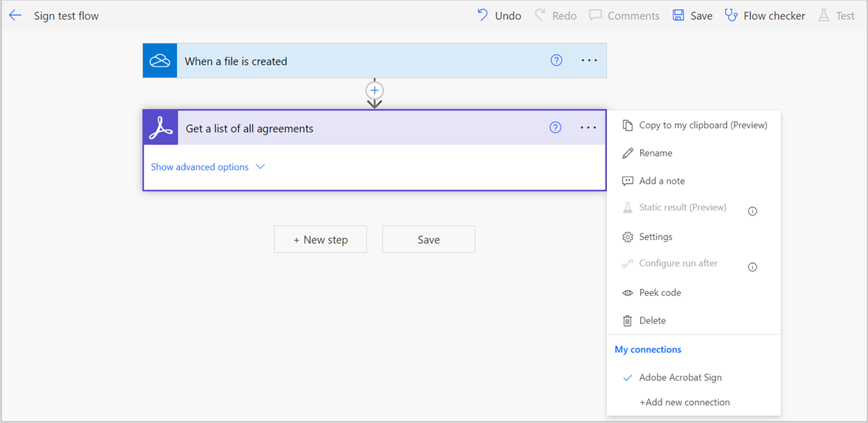Click the insert step plus icon

(x=375, y=90)
